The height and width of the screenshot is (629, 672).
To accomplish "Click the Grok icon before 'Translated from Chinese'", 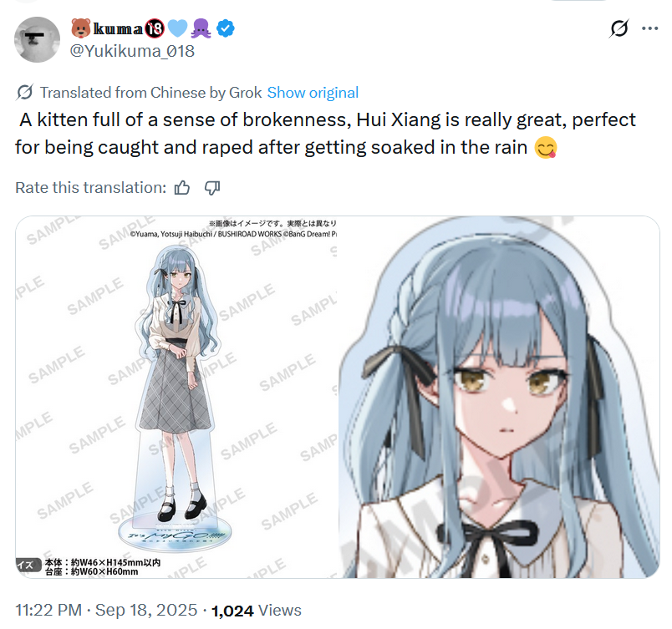I will tap(24, 93).
